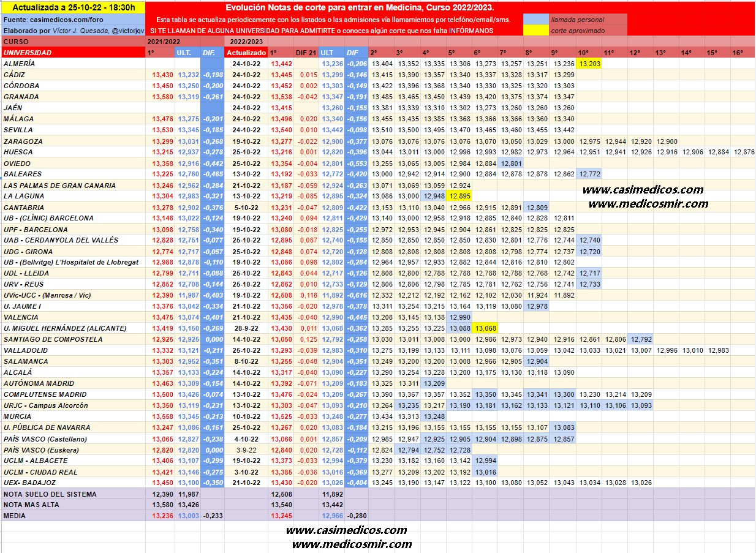The image size is (756, 553).
Task: Click the 'JAÉN' row label
Action: pyautogui.click(x=73, y=108)
